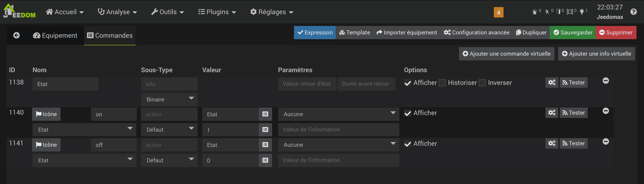644x184 pixels.
Task: Click the Template button
Action: click(354, 33)
